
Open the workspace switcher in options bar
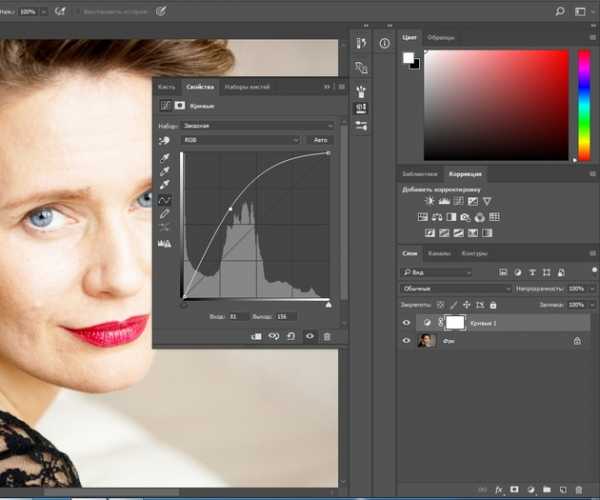coord(580,11)
